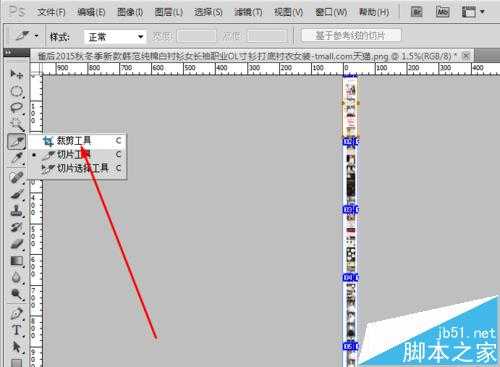Open the 文件(F) menu
The height and width of the screenshot is (367, 500).
[51, 12]
